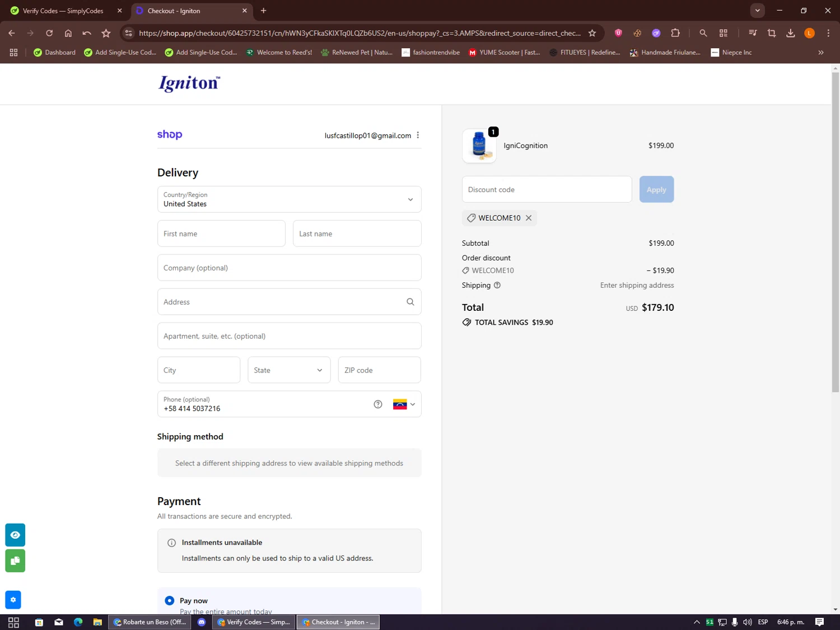Switch to Verify Codes SimplyCodes tab
Viewport: 840px width, 630px height.
(x=63, y=11)
